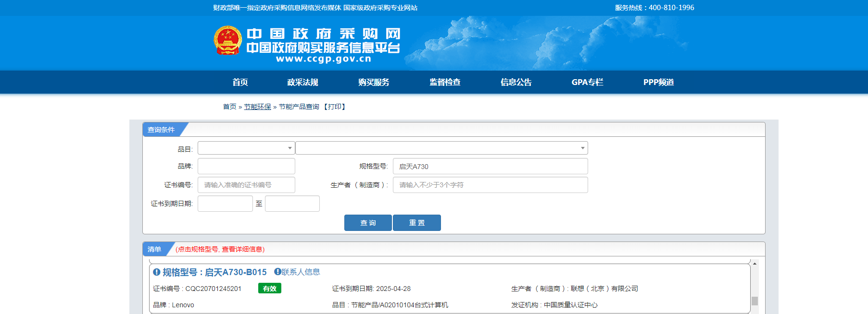Image resolution: width=868 pixels, height=314 pixels.
Task: Click the info icon before 规格型号
Action: point(156,272)
